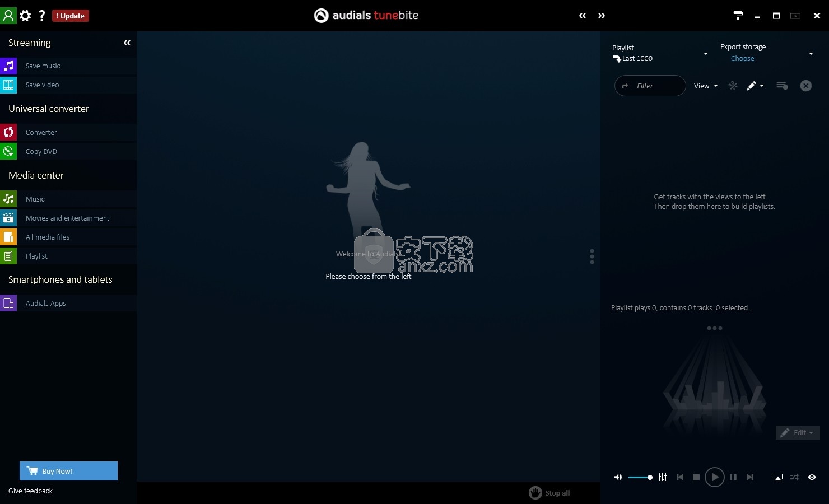The width and height of the screenshot is (829, 504).
Task: Open the equalizer sliders icon
Action: [663, 477]
